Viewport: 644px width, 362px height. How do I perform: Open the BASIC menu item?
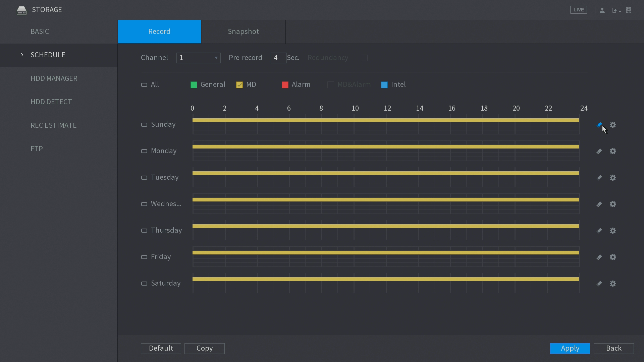[x=59, y=32]
